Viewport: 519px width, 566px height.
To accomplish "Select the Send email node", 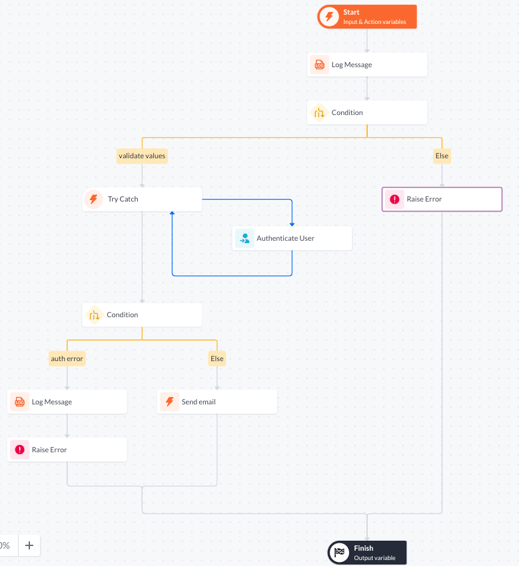I will tap(217, 402).
